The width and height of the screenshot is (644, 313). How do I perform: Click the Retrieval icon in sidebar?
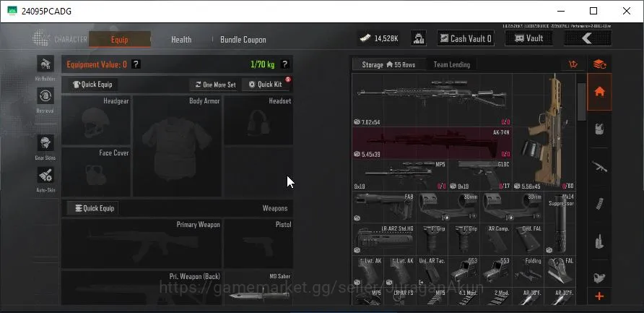45,96
